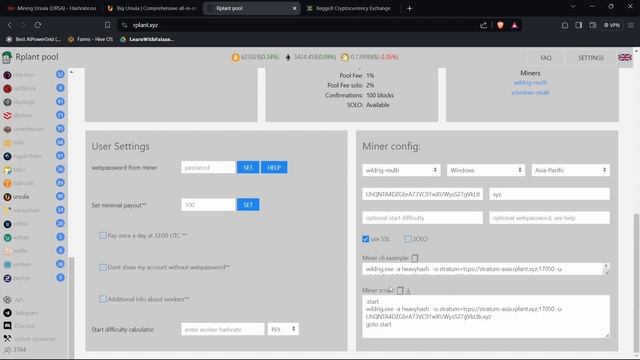Image resolution: width=640 pixels, height=360 pixels.
Task: Select the yenten coin icon
Action: pyautogui.click(x=7, y=264)
